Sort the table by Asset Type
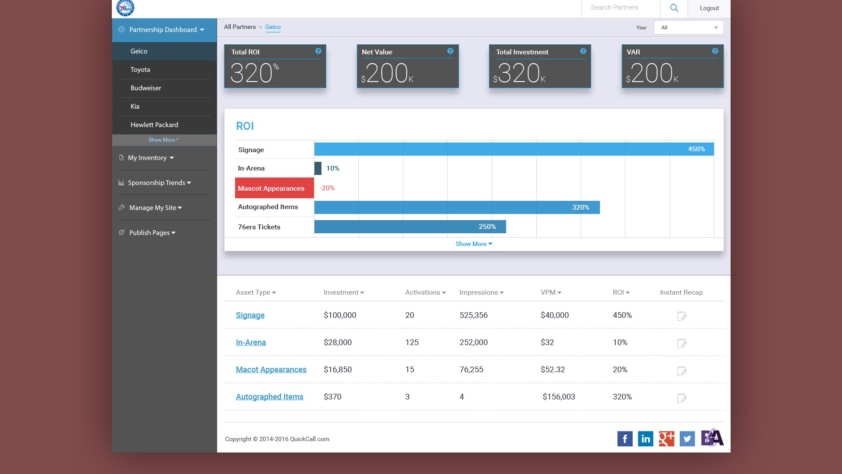This screenshot has height=474, width=842. [x=256, y=293]
